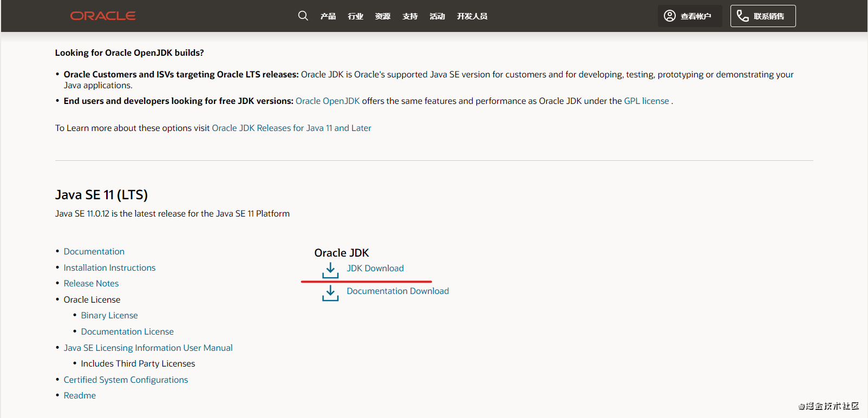868x418 pixels.
Task: Open Documentation License link
Action: tap(127, 331)
